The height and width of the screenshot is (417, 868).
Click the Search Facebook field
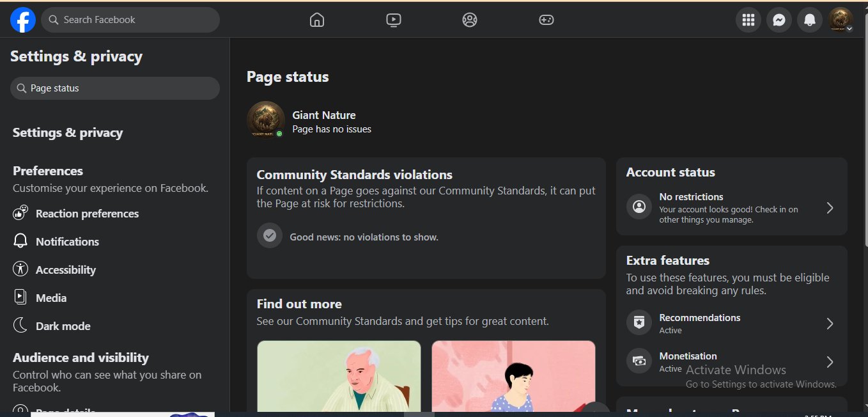pyautogui.click(x=130, y=20)
